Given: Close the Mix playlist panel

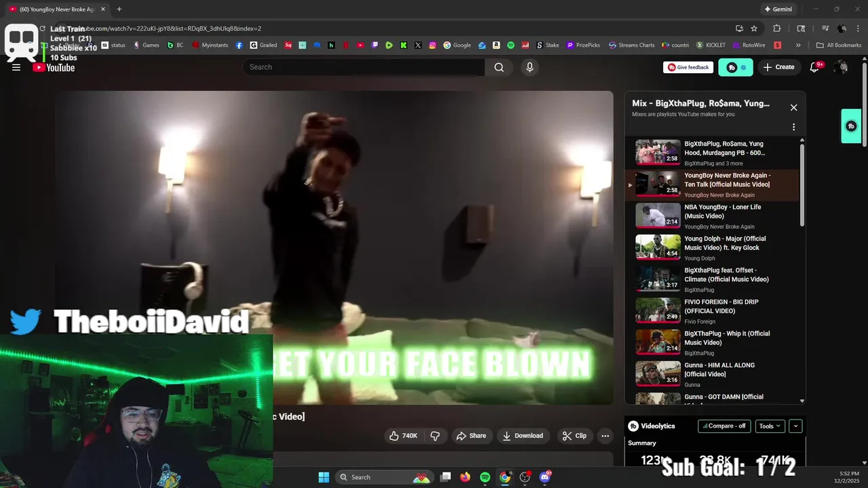Looking at the screenshot, I should click(793, 107).
